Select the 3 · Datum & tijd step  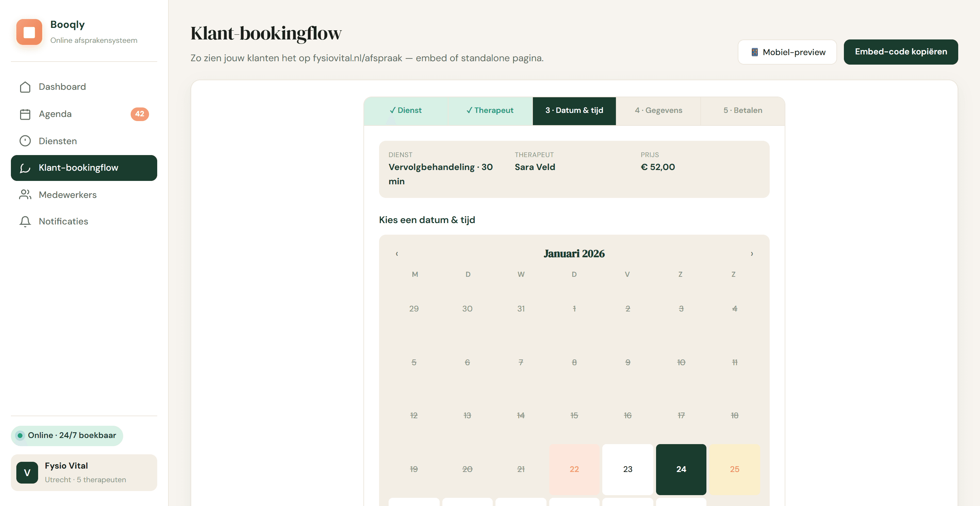click(574, 111)
